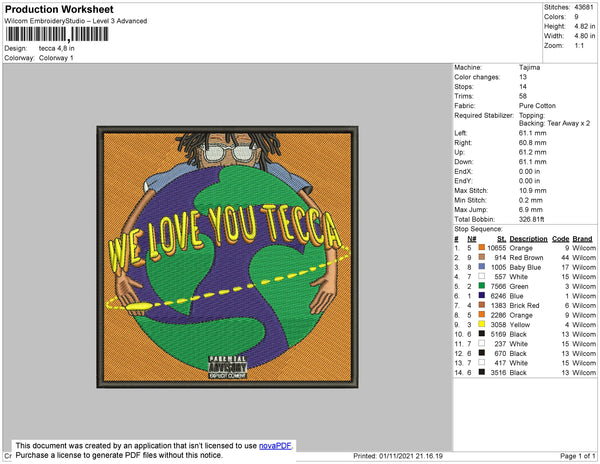Click the Zoom value '1:1'
This screenshot has width=600, height=464.
[579, 46]
